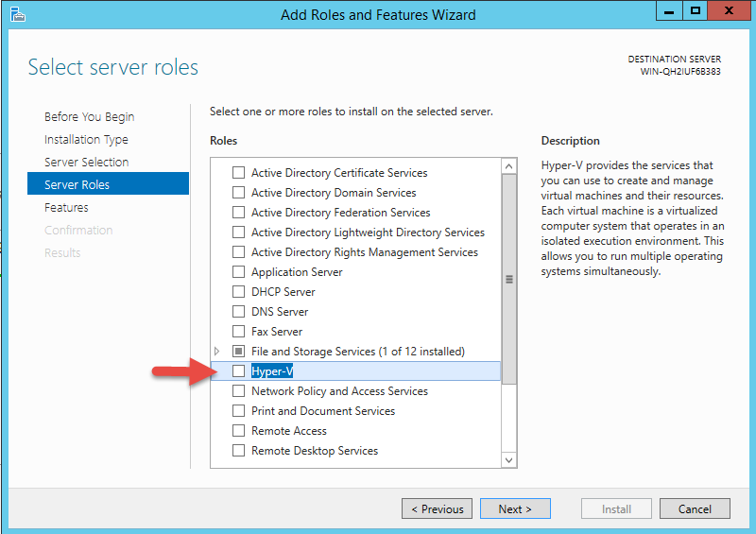
Task: Open the Server Selection step
Action: point(86,162)
